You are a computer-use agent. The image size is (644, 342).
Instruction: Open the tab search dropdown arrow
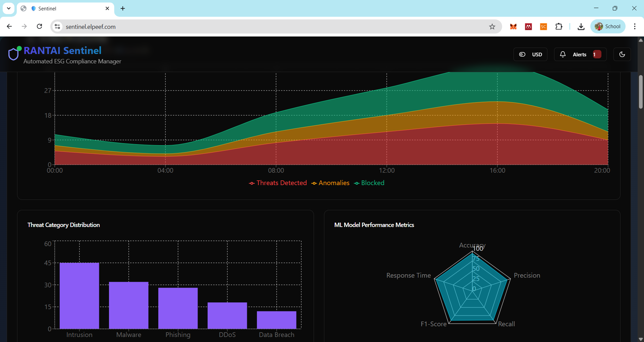tap(9, 8)
